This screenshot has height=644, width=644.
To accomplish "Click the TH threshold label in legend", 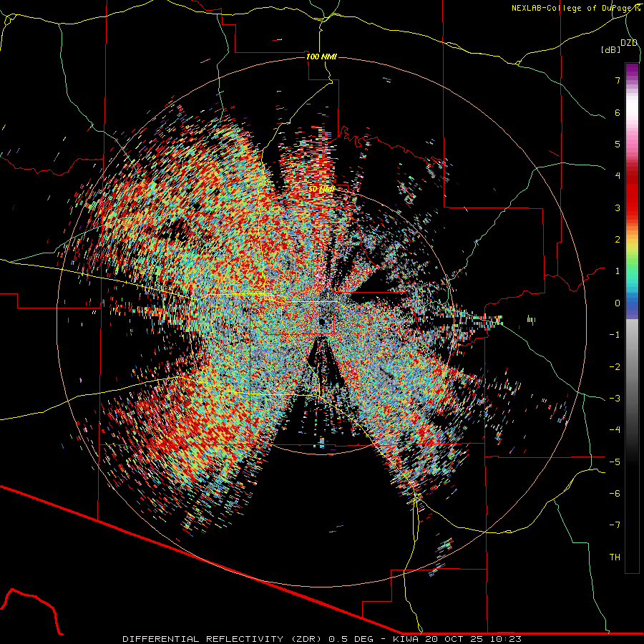I will (615, 557).
